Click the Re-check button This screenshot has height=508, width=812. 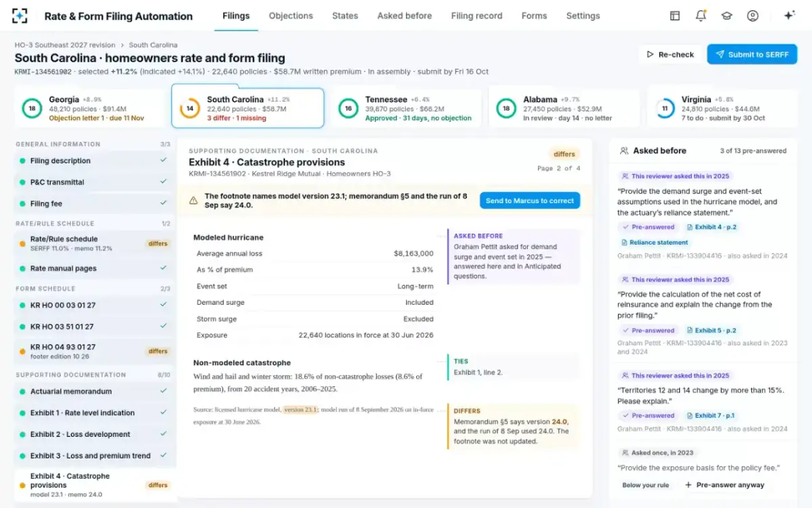[670, 54]
